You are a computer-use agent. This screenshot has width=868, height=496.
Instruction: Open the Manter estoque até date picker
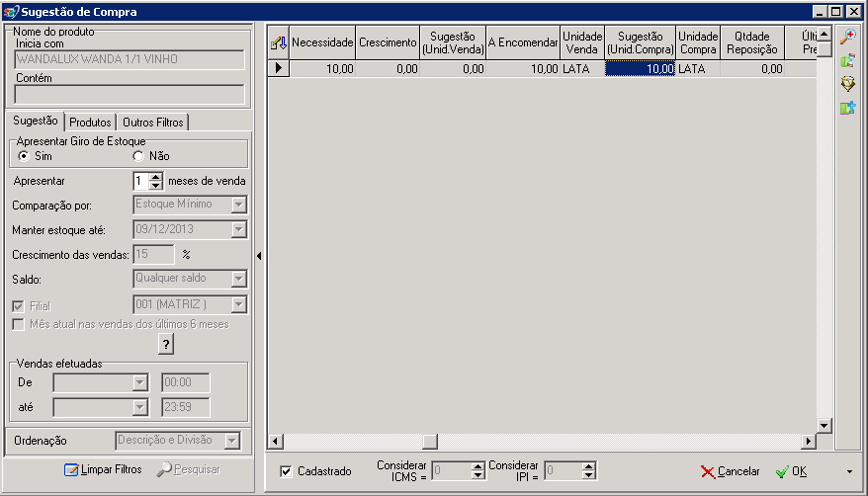[x=238, y=229]
